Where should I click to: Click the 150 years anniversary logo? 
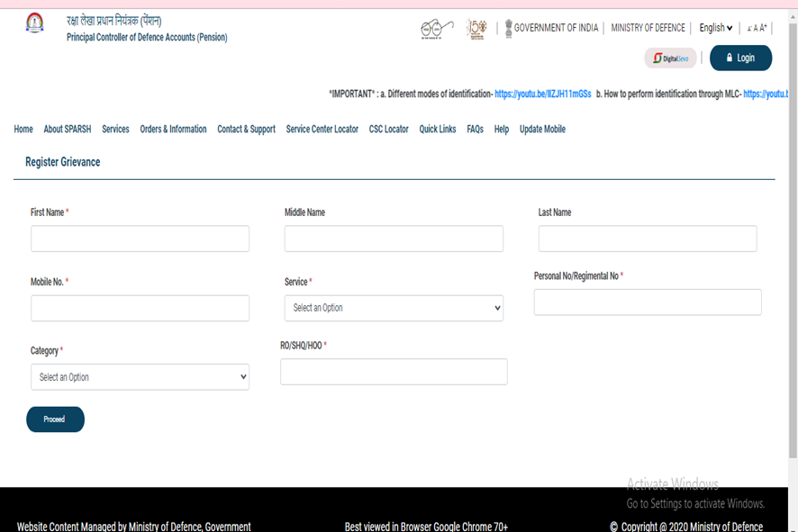pyautogui.click(x=476, y=29)
